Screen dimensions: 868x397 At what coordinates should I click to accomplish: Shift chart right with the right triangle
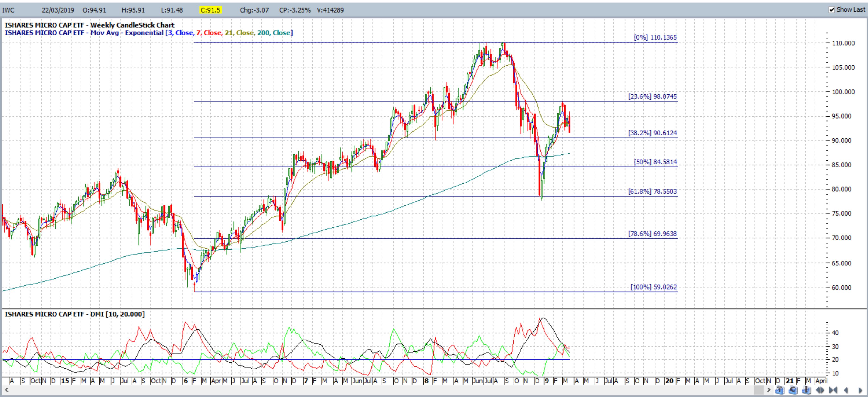coord(861,390)
